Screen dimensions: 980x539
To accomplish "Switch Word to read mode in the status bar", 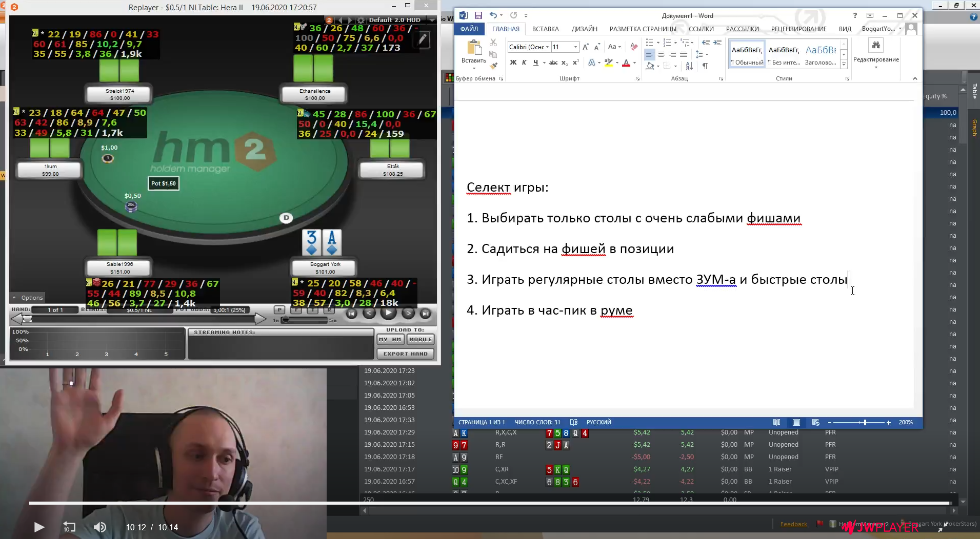I will point(776,422).
